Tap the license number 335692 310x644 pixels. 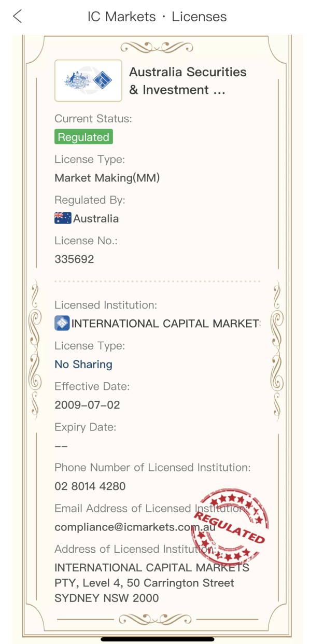click(74, 259)
